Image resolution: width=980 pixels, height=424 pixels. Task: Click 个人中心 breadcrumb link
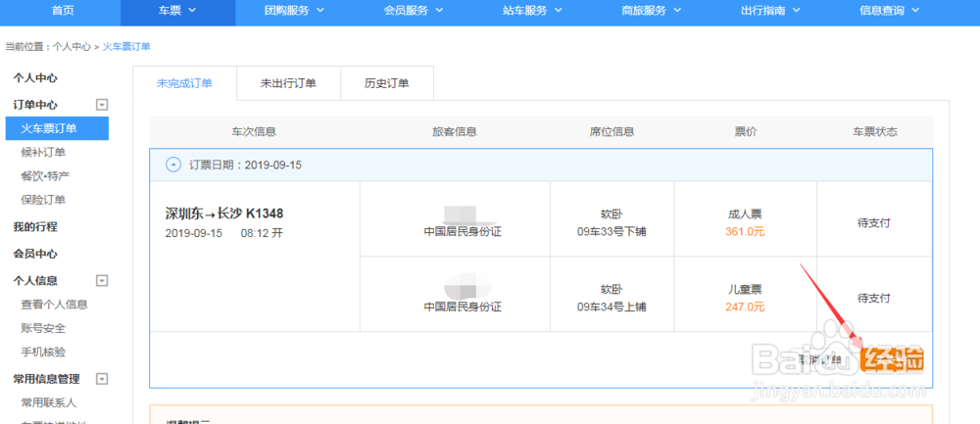coord(72,47)
